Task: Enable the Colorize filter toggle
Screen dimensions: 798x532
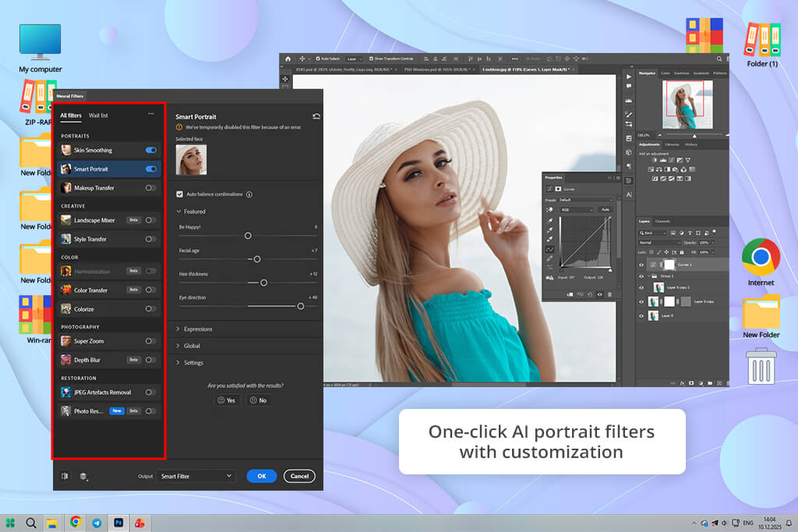Action: pyautogui.click(x=150, y=308)
